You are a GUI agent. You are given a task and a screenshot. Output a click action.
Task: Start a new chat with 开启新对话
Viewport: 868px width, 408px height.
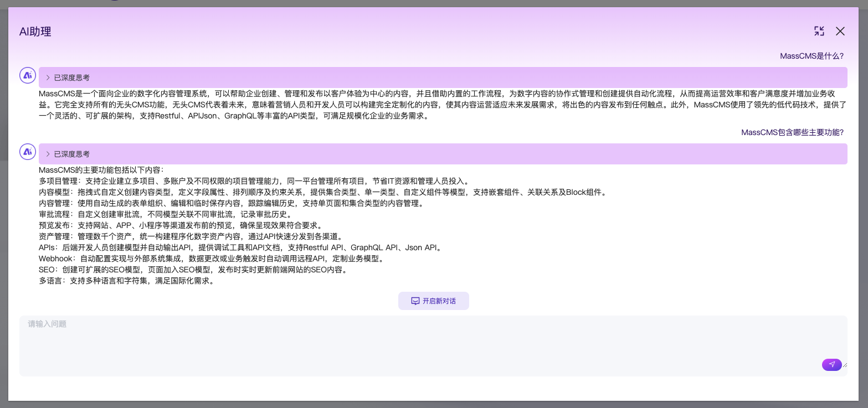434,301
